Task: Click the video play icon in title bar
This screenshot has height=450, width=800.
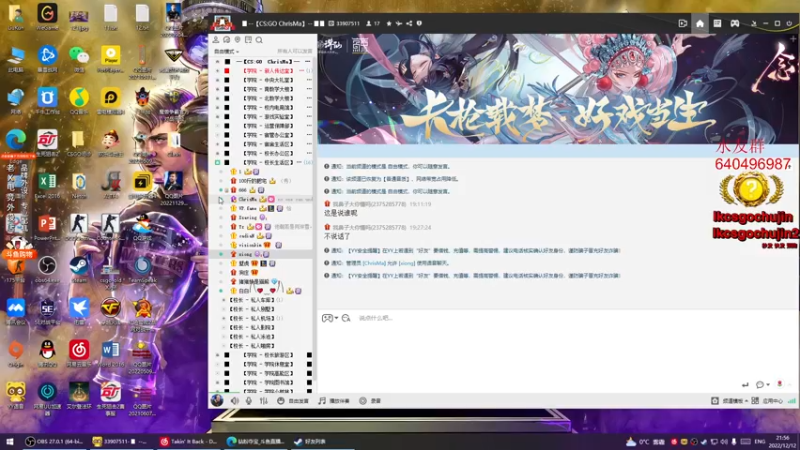Action: 683,23
